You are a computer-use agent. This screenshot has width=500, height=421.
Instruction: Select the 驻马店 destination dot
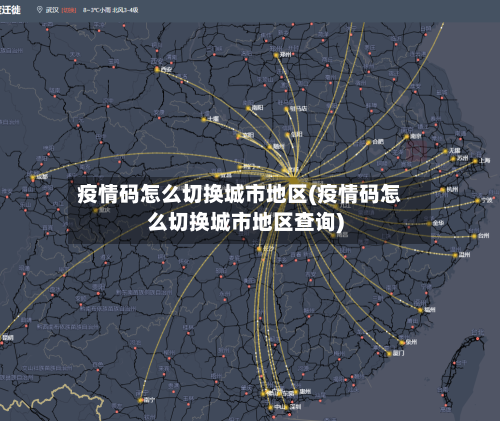point(286,109)
